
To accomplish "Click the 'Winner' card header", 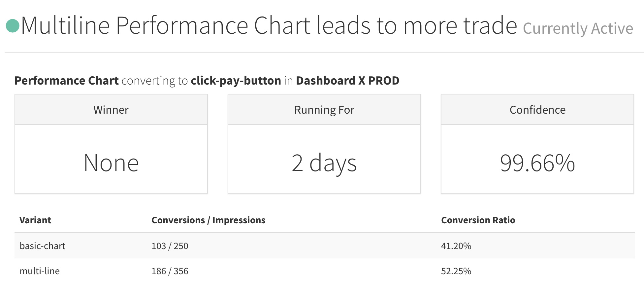I will point(111,110).
